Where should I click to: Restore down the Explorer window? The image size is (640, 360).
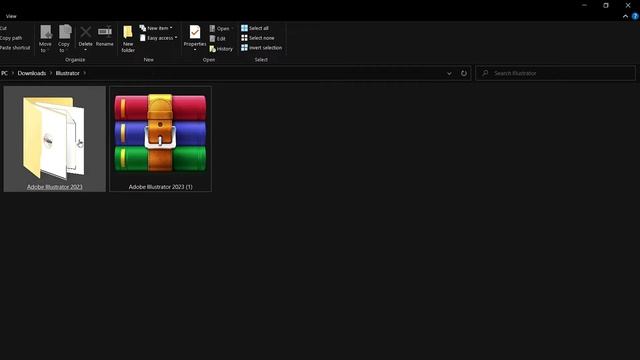[606, 5]
